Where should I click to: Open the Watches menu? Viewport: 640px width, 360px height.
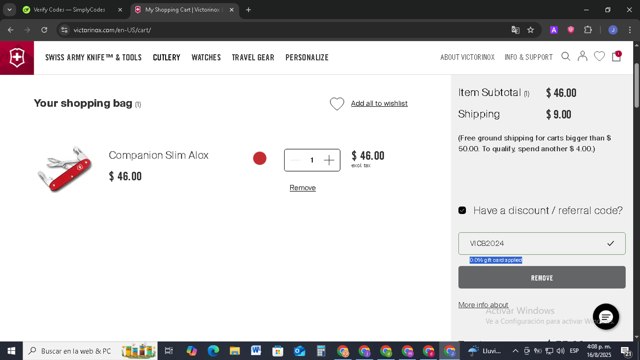206,58
